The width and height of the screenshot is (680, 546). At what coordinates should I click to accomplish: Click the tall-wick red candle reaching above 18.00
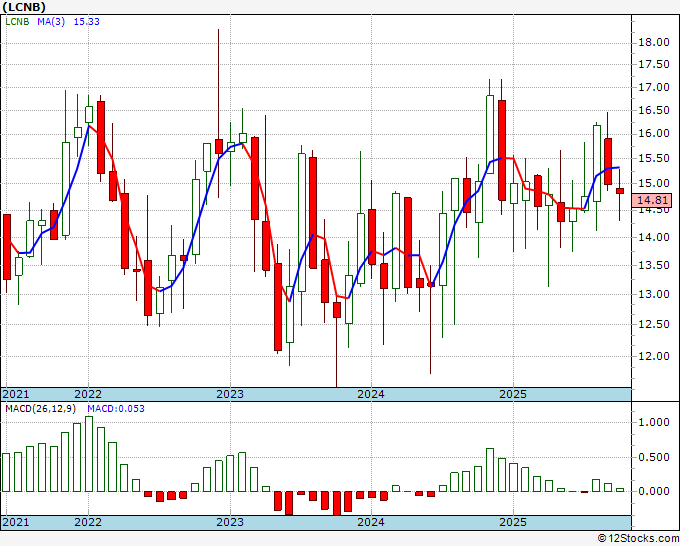tap(219, 146)
